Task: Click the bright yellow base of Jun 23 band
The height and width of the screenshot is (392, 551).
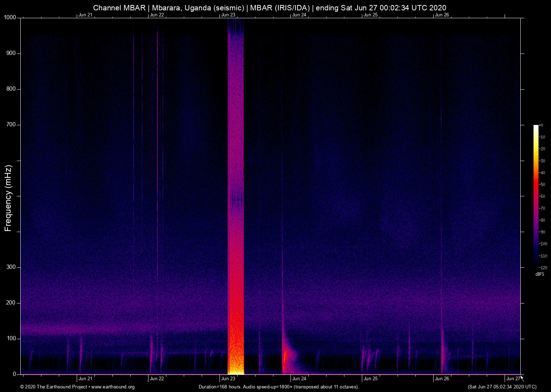Action: [x=236, y=368]
